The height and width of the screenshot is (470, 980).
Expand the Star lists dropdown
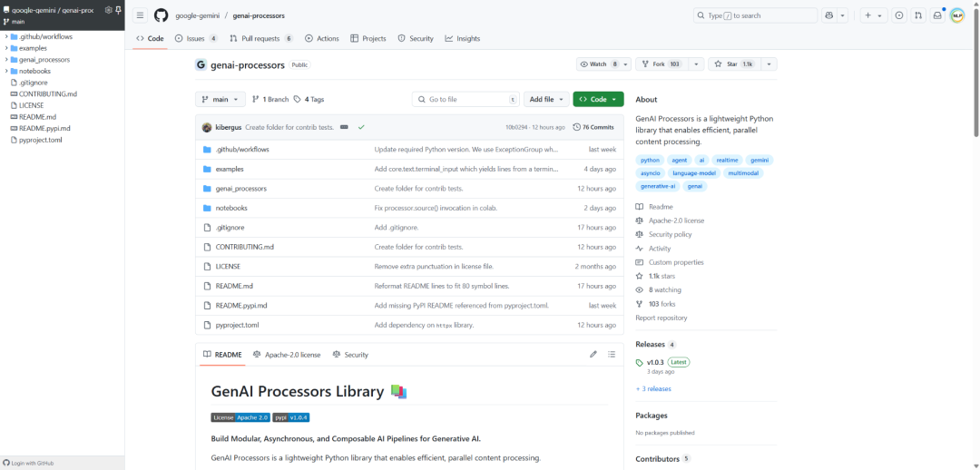pos(769,64)
